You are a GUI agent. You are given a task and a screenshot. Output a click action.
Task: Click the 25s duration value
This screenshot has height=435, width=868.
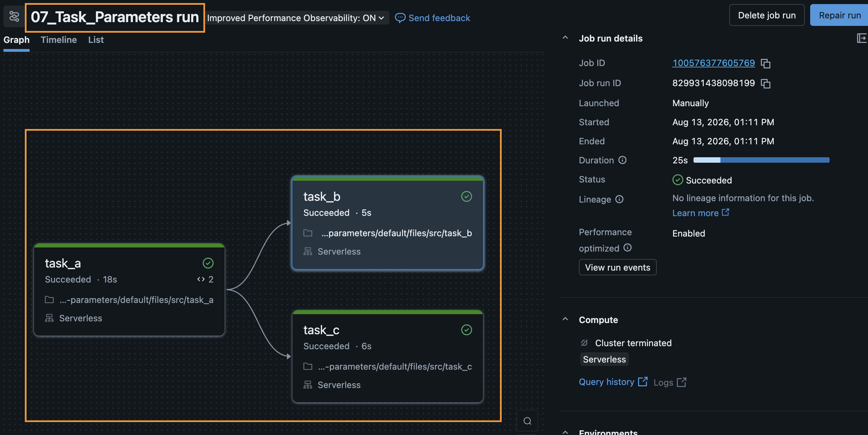(680, 160)
